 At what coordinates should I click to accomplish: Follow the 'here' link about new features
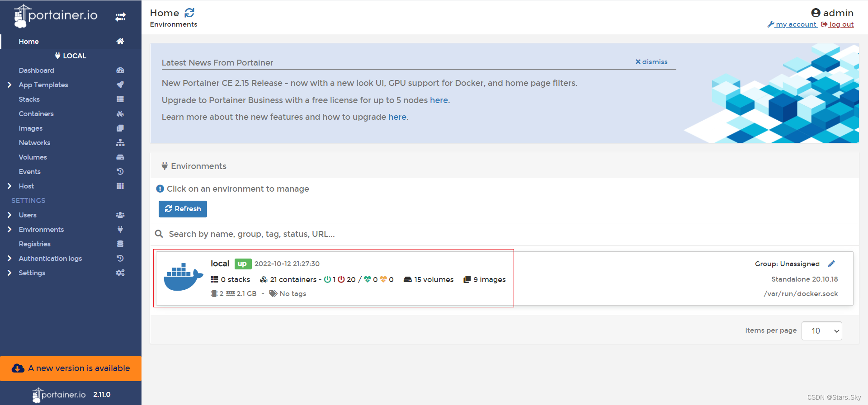click(397, 117)
